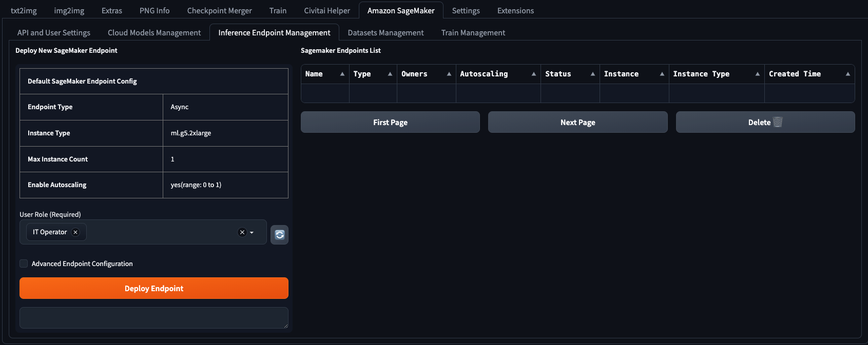Sort endpoints by Created Time column arrow
The width and height of the screenshot is (868, 345).
[848, 74]
